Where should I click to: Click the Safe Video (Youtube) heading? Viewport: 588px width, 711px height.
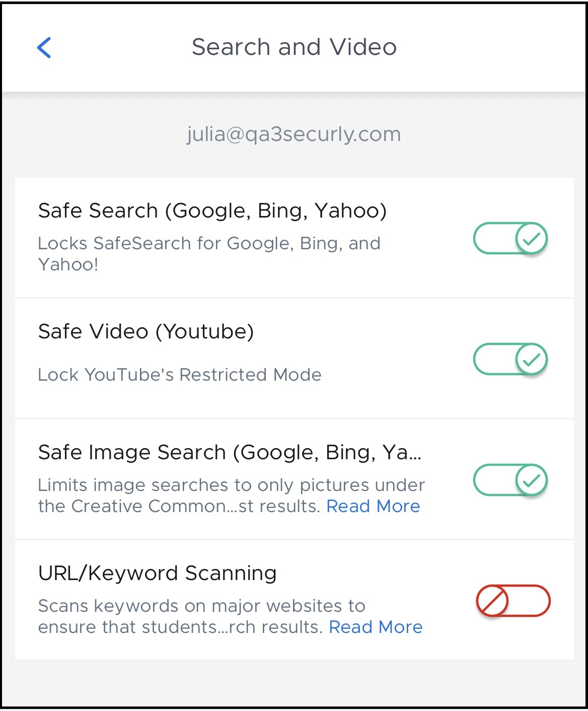[x=146, y=331]
